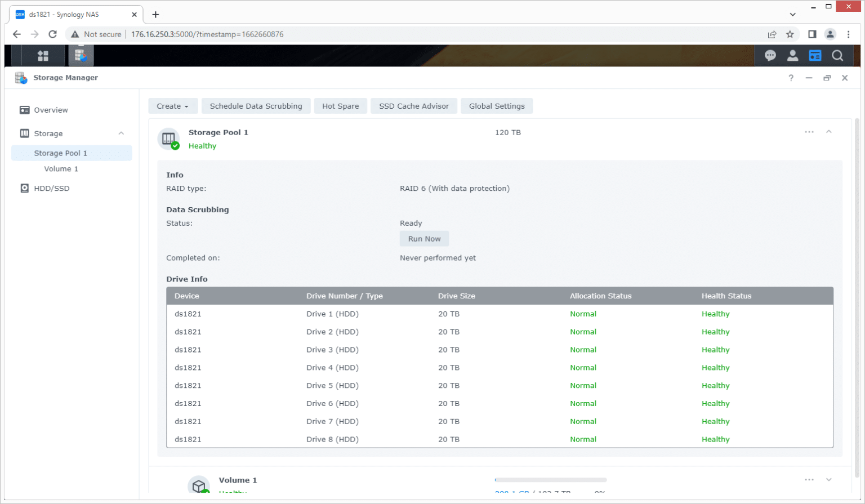Click the 120 TB pool capacity text

[508, 132]
